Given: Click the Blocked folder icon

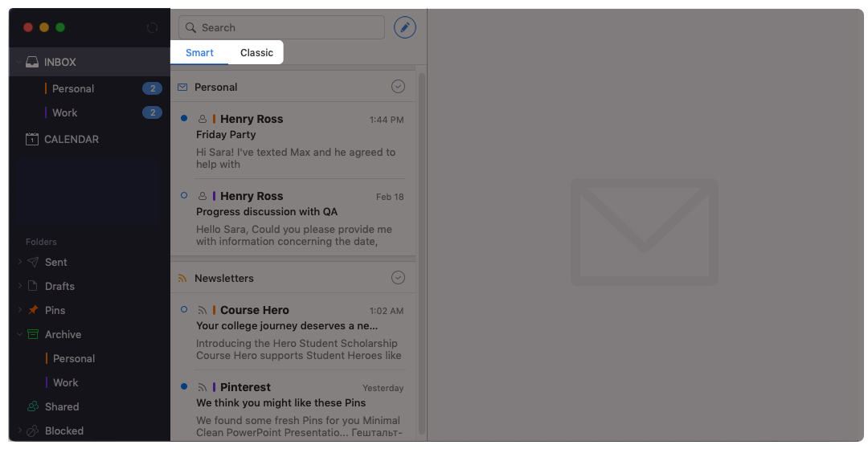Looking at the screenshot, I should click(33, 431).
